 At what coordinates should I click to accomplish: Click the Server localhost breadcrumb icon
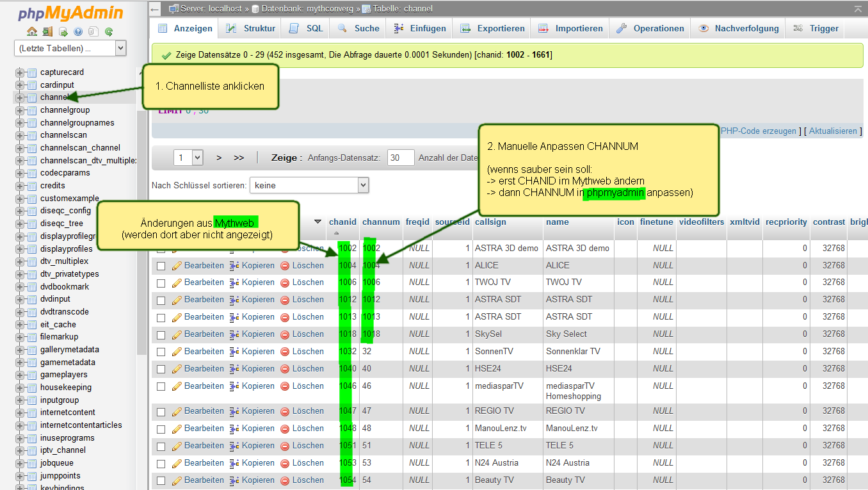tap(173, 9)
